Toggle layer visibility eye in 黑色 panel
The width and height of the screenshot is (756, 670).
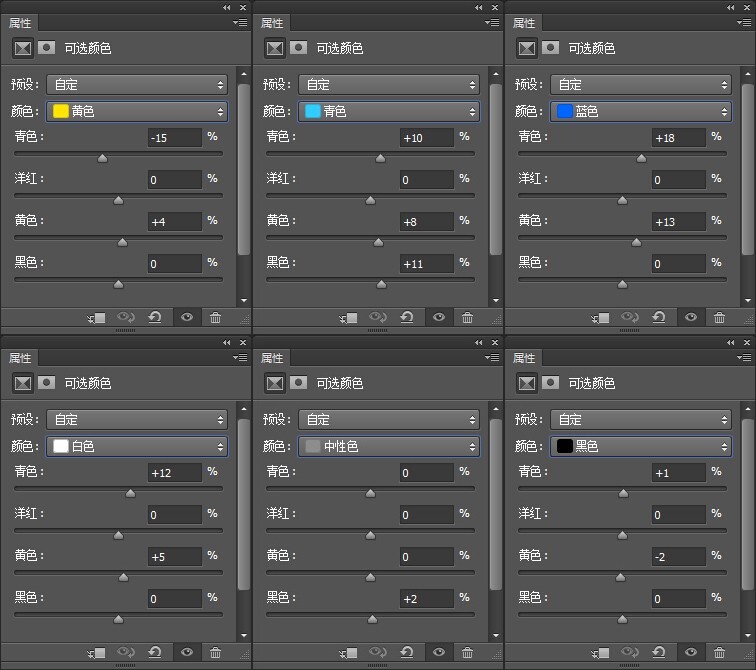point(691,652)
